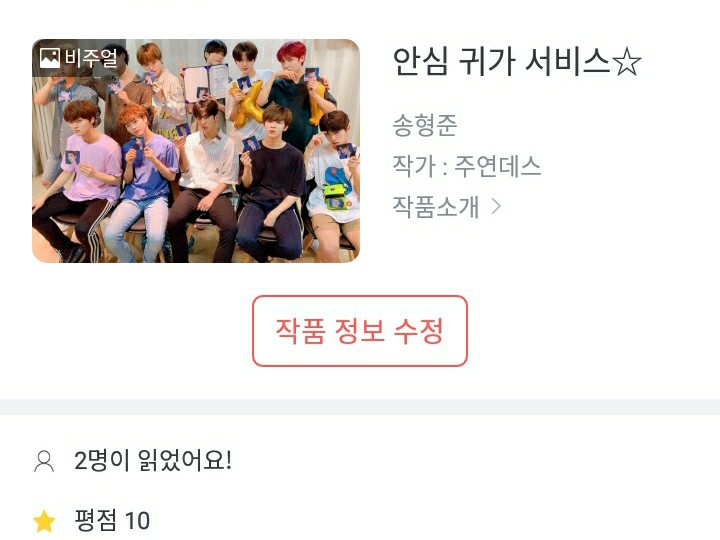Tap the name 송형준 under the title
Viewport: 720px width, 540px height.
pyautogui.click(x=425, y=125)
